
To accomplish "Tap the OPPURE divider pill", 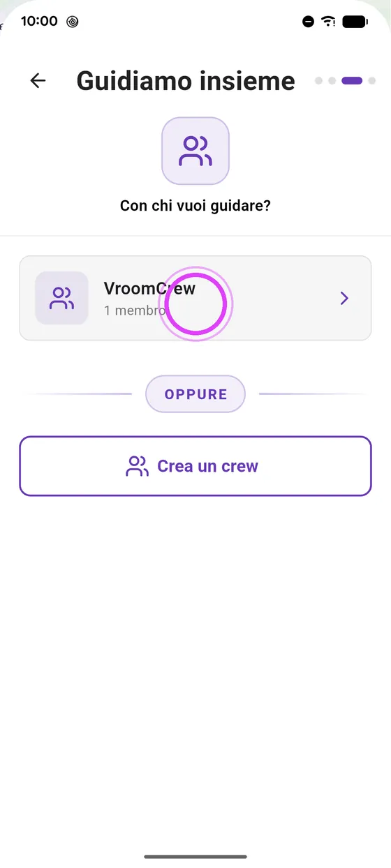I will pyautogui.click(x=195, y=394).
